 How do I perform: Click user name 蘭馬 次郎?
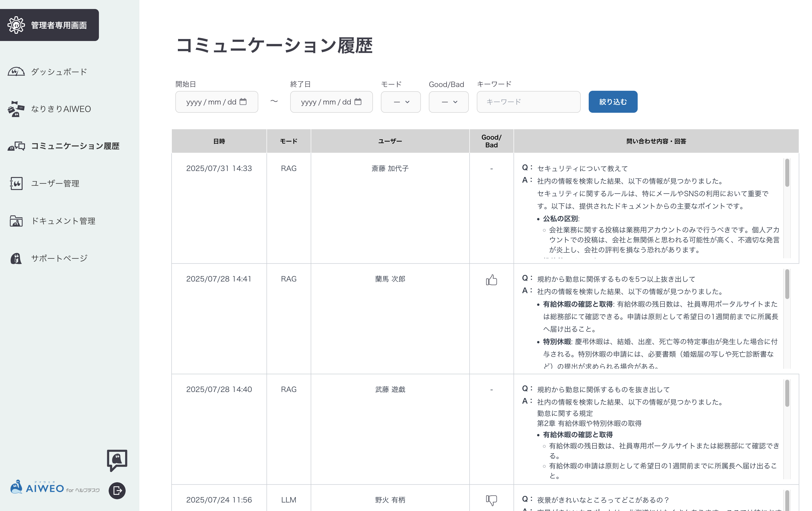(x=390, y=279)
